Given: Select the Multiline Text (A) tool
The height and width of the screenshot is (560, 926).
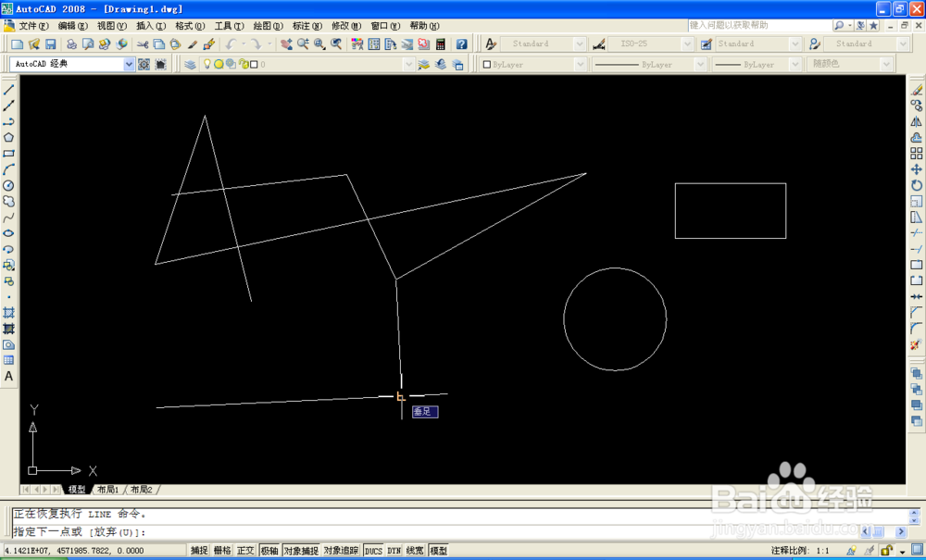Looking at the screenshot, I should pos(9,377).
